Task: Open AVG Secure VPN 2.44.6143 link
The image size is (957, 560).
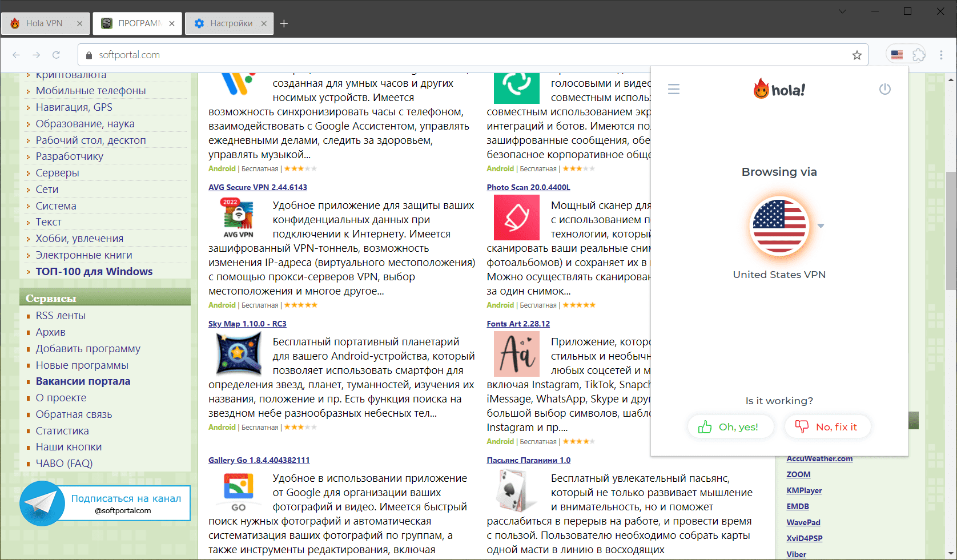Action: coord(258,187)
